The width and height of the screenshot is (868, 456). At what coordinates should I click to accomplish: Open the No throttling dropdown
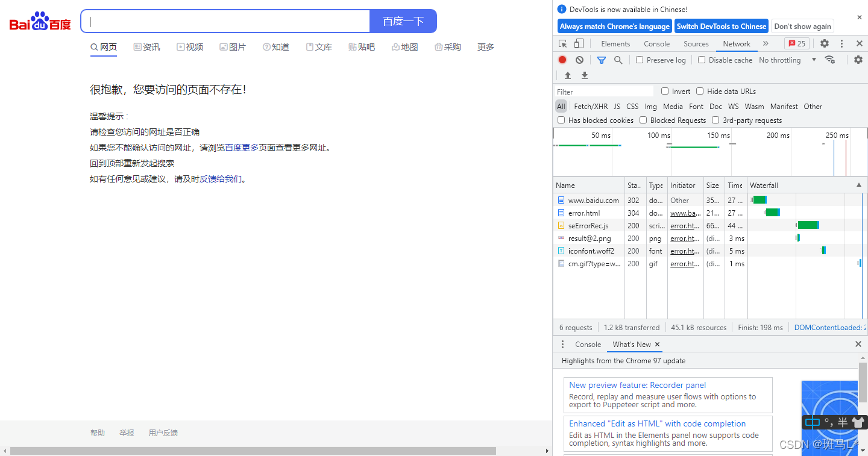pyautogui.click(x=787, y=60)
